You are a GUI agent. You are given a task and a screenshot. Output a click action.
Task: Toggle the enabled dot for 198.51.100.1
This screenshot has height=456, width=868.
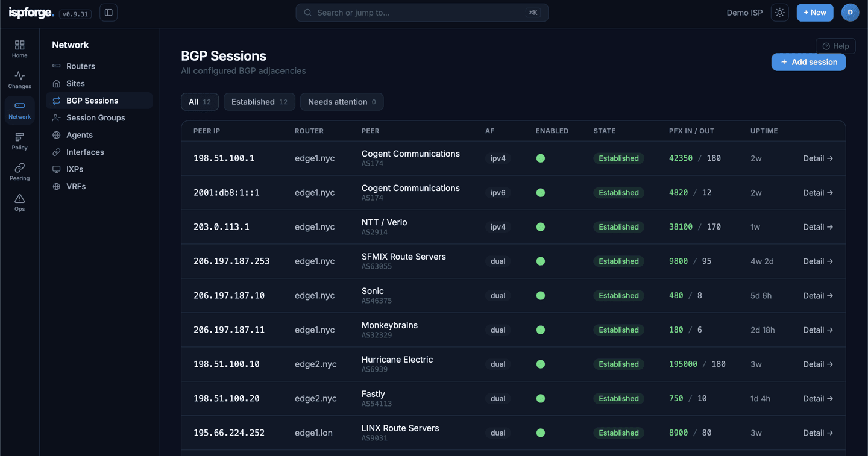pyautogui.click(x=541, y=158)
